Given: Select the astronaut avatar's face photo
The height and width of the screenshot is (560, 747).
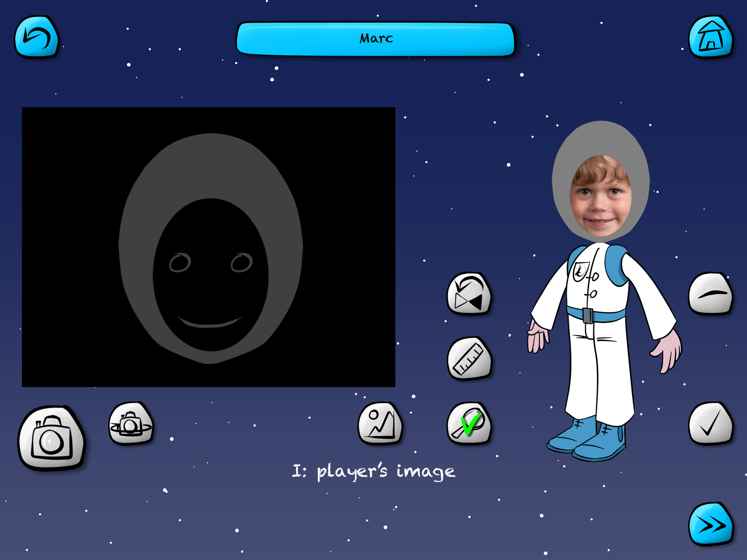Looking at the screenshot, I should 600,196.
